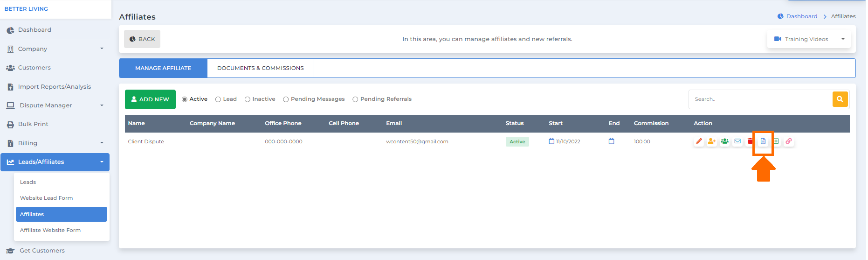Open Website Lead Form submenu item
This screenshot has width=868, height=260.
pos(47,198)
